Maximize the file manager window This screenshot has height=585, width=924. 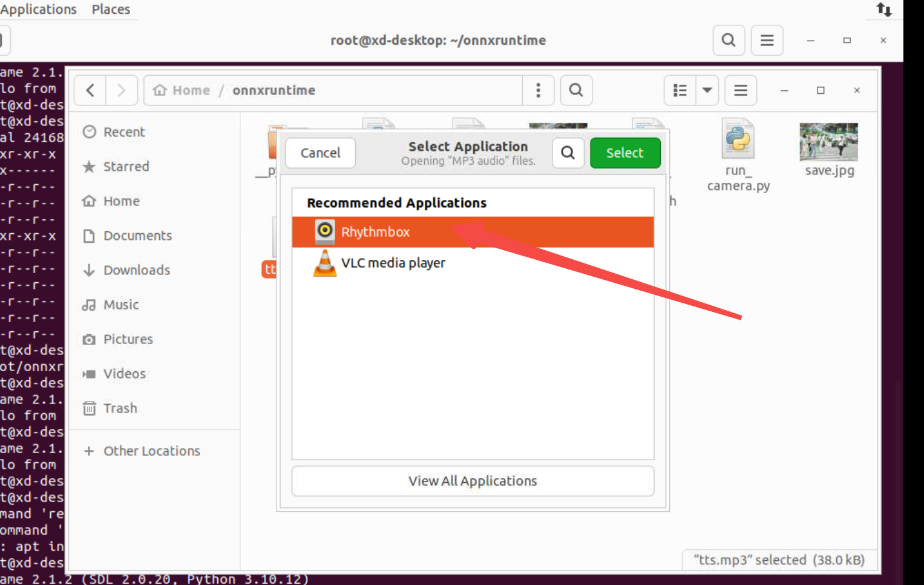pyautogui.click(x=821, y=90)
